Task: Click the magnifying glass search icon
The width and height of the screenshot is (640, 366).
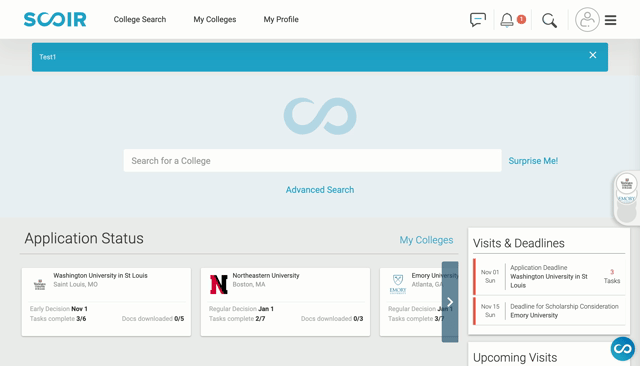Action: pyautogui.click(x=549, y=20)
